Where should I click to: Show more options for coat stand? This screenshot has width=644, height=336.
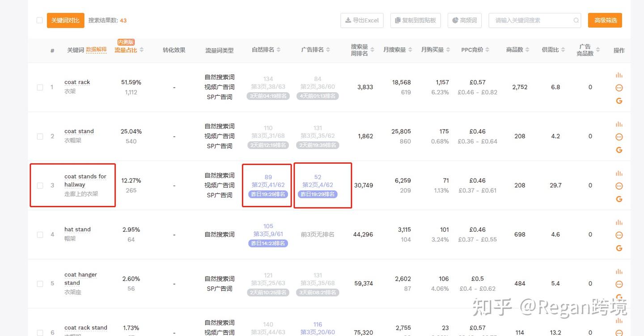point(619,137)
